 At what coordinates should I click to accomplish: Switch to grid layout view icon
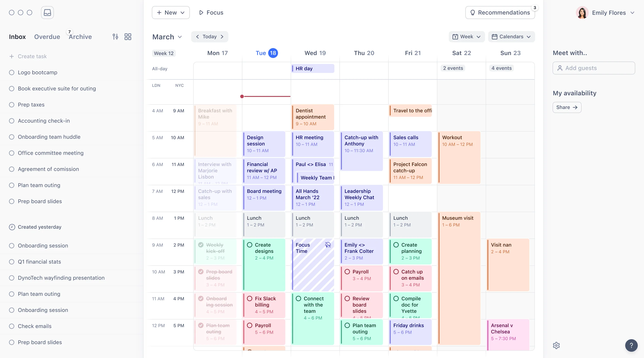pyautogui.click(x=128, y=37)
